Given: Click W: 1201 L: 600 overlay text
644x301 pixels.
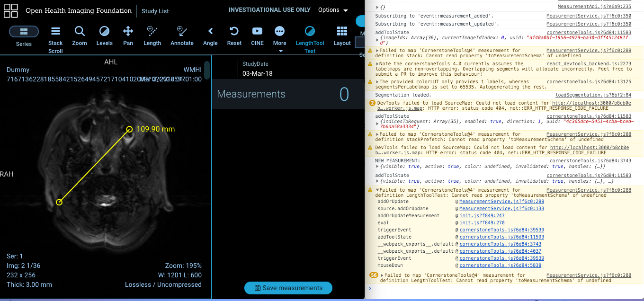Looking at the screenshot, I should (x=180, y=275).
